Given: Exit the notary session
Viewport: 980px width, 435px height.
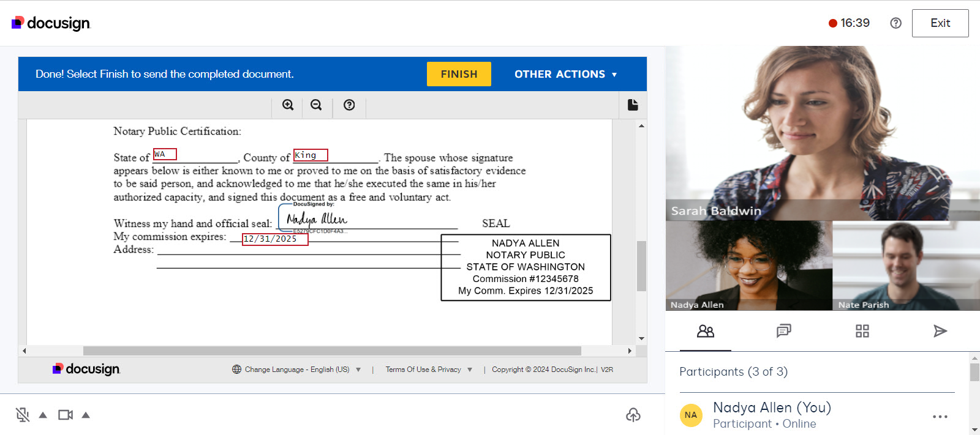Looking at the screenshot, I should (940, 23).
